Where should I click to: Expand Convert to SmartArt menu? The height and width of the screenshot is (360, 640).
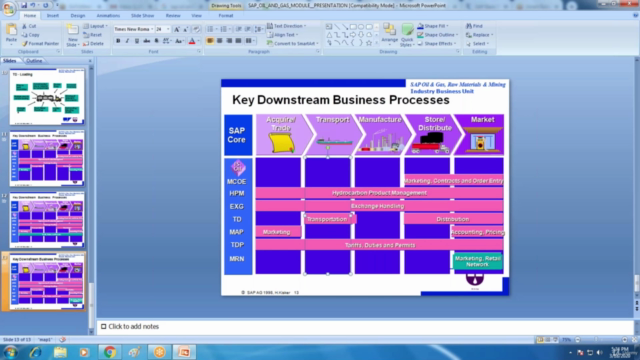pyautogui.click(x=293, y=43)
